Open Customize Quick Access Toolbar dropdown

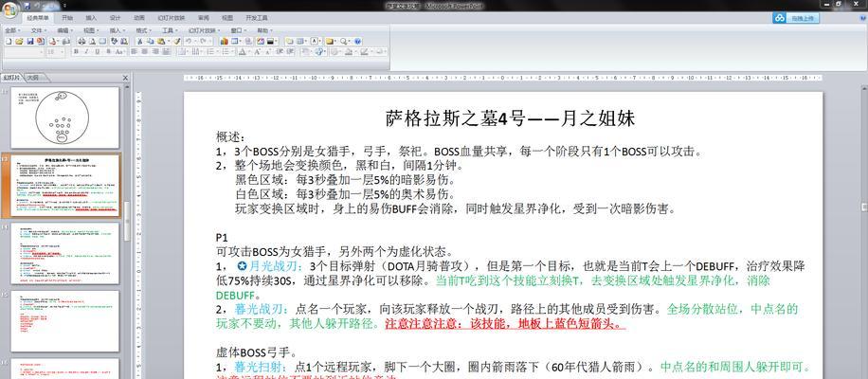(64, 6)
